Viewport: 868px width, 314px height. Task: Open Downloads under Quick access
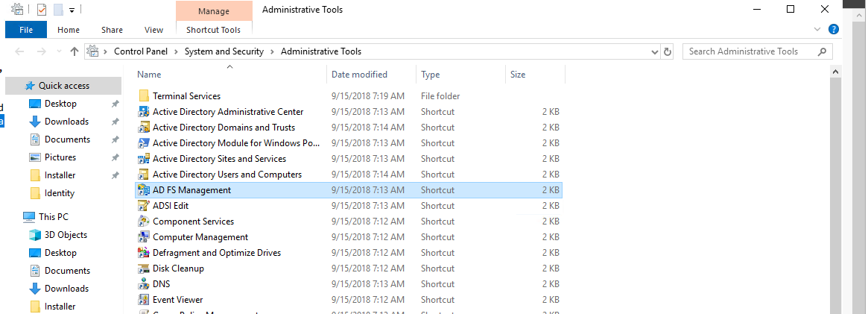point(66,122)
